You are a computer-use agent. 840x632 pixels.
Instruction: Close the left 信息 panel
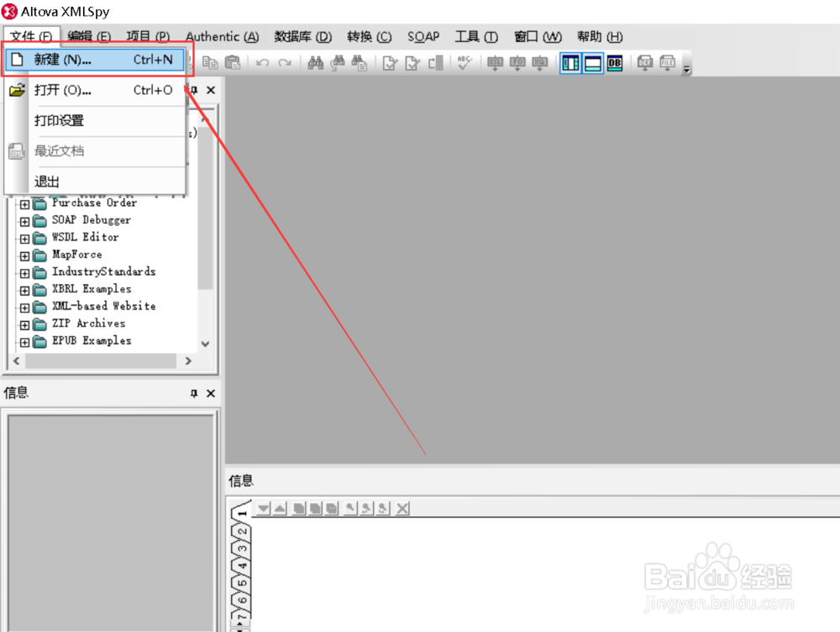tap(211, 393)
